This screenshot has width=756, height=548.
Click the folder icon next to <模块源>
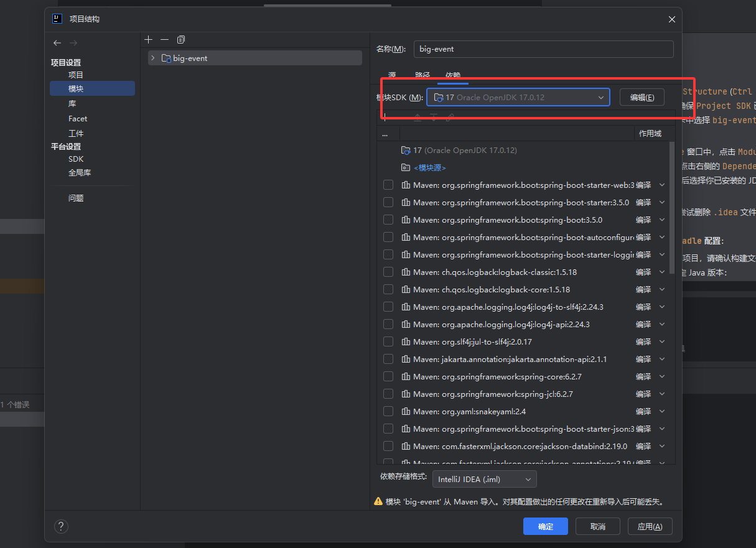(406, 167)
